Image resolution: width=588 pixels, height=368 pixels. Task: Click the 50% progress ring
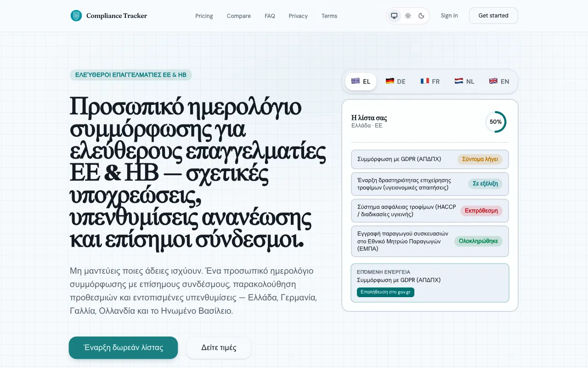(496, 122)
